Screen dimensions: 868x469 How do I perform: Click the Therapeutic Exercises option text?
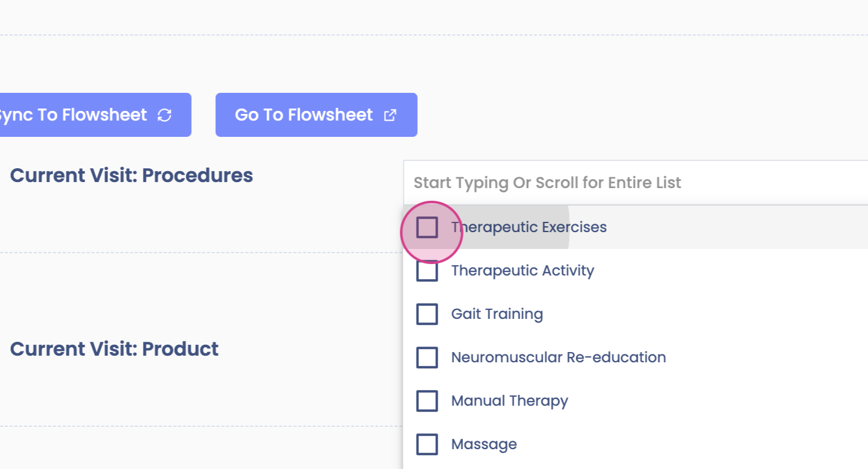529,227
